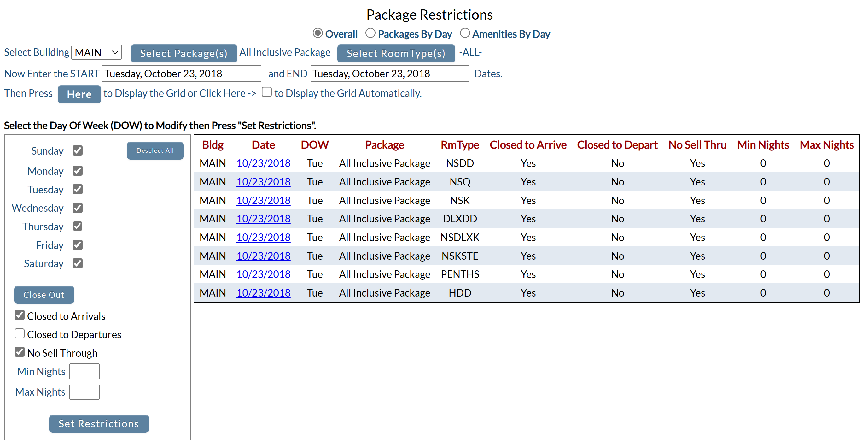This screenshot has width=868, height=447.
Task: Toggle No Sell Through checkbox
Action: 20,352
